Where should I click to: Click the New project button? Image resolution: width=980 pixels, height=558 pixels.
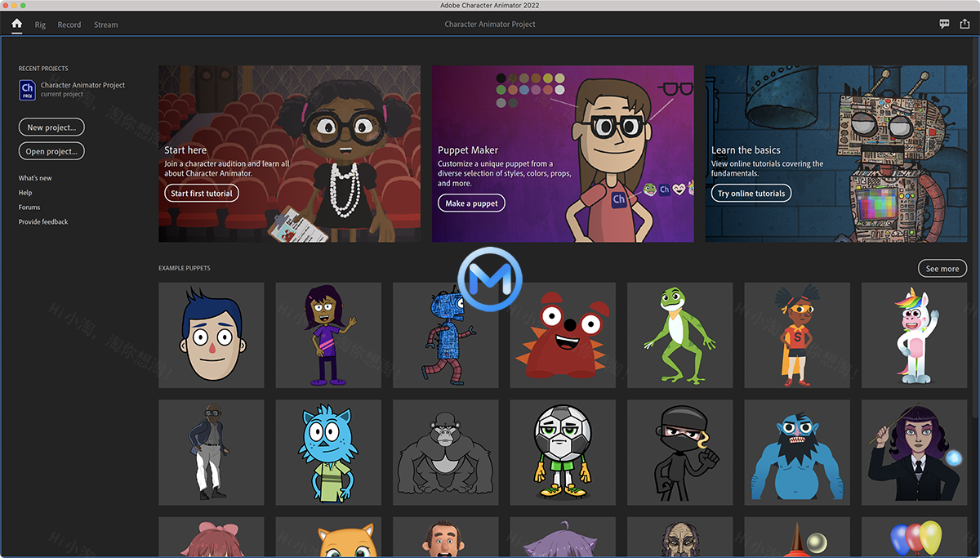(x=51, y=127)
